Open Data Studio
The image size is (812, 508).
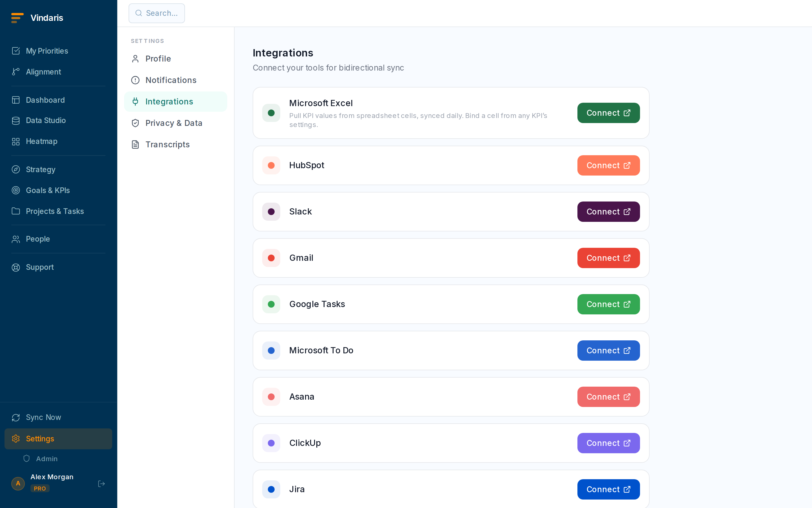[x=58, y=120]
